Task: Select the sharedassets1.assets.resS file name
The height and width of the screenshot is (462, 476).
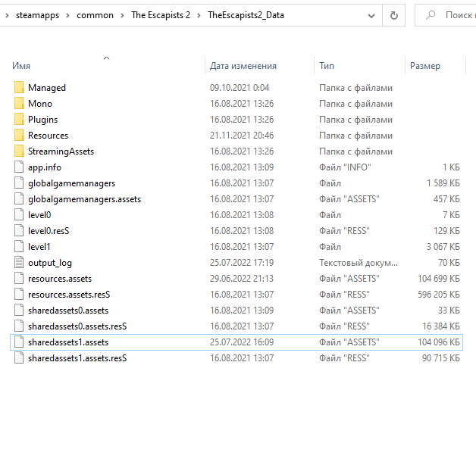Action: [77, 358]
